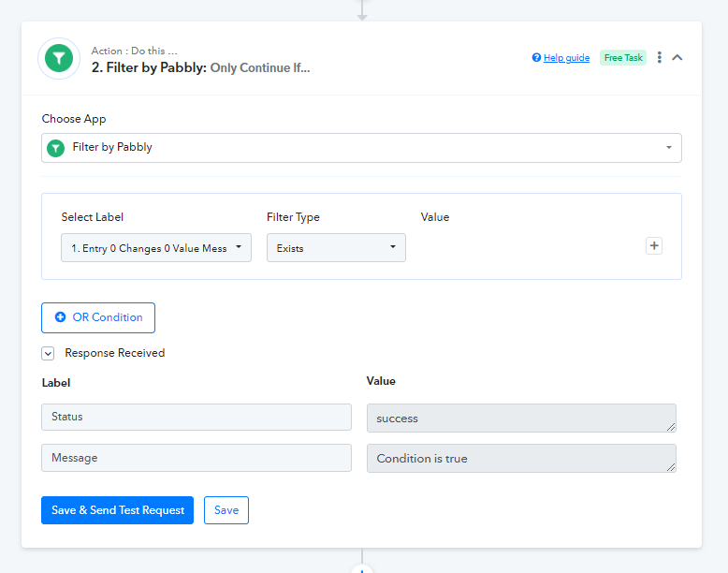This screenshot has height=573, width=728.
Task: Open the Help guide link
Action: [x=566, y=58]
